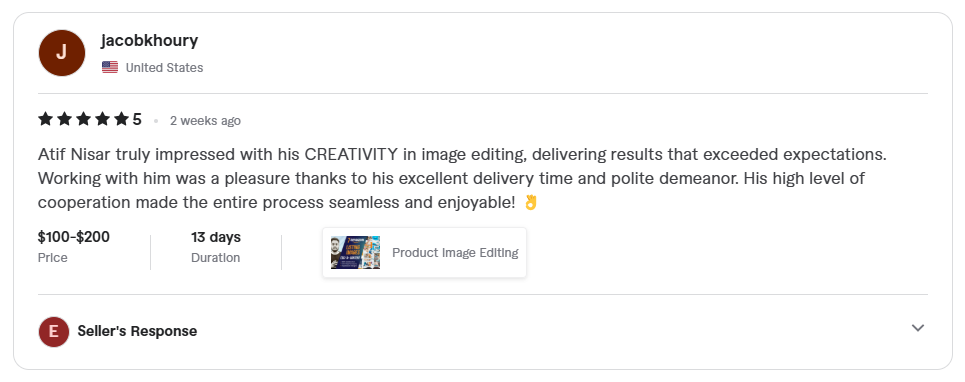
Task: Expand Seller's Response with the chevron
Action: (918, 328)
